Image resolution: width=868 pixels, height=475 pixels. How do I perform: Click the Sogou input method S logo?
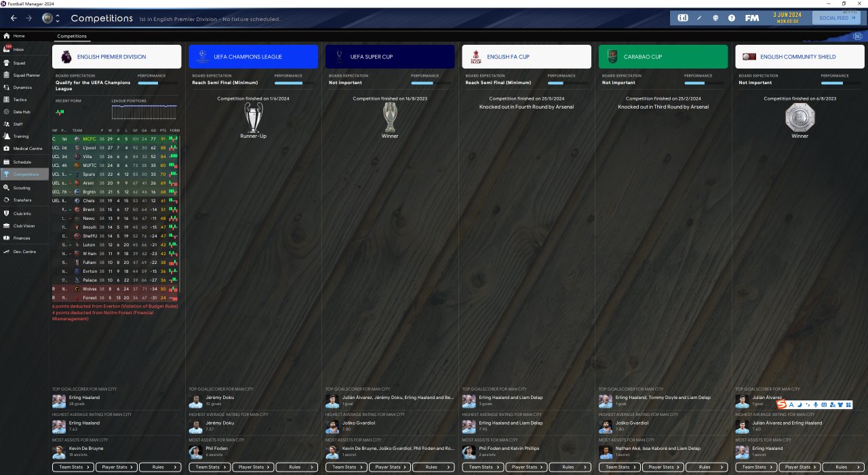coord(781,405)
